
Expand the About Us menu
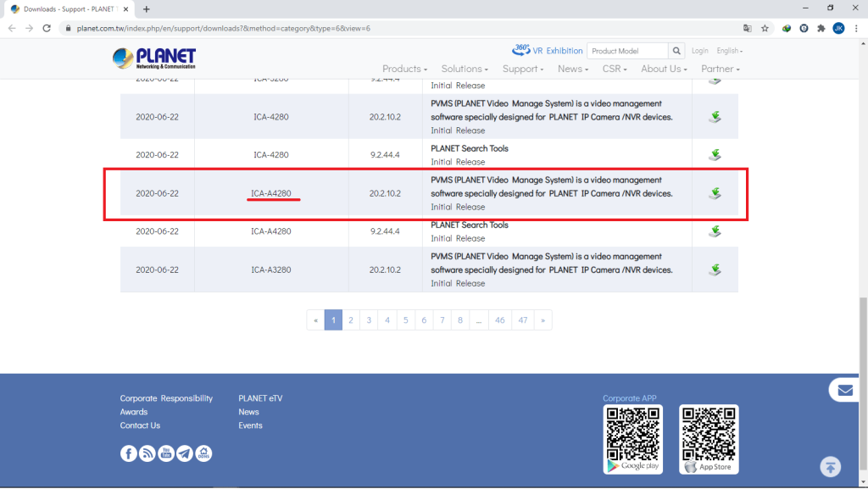[664, 69]
